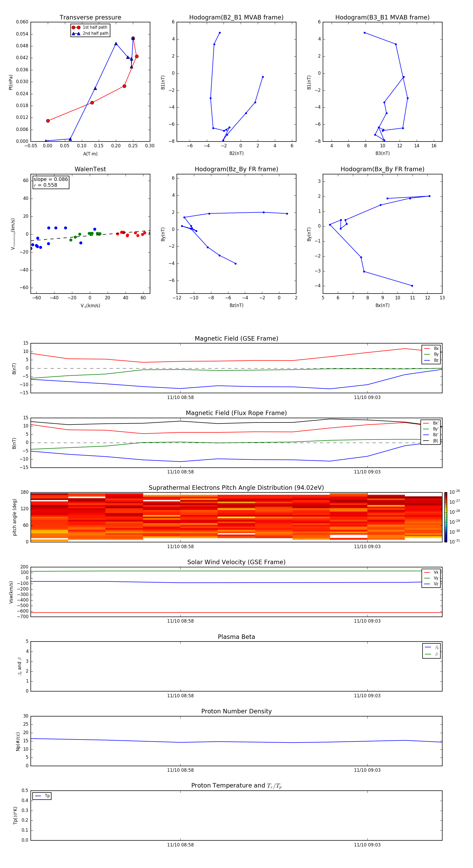Click the 10^-31 colorbar label
Viewport: 473px width, 868px height.
point(455,542)
